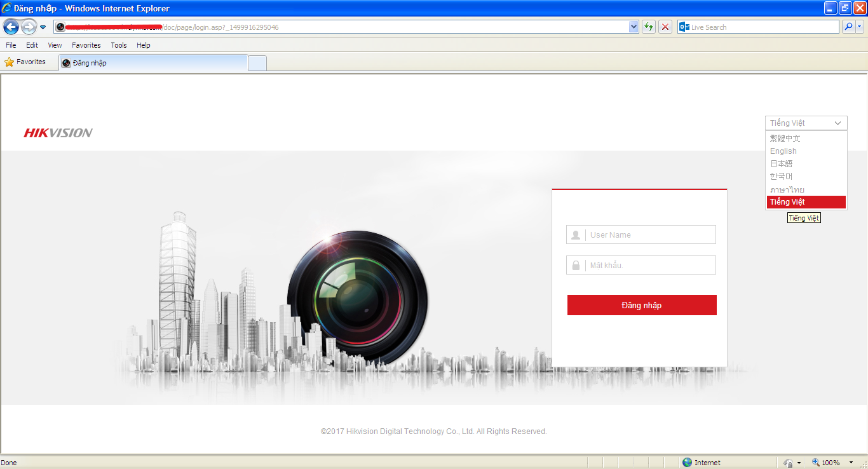Choose English from the language list
Image resolution: width=868 pixels, height=469 pixels.
(x=806, y=151)
